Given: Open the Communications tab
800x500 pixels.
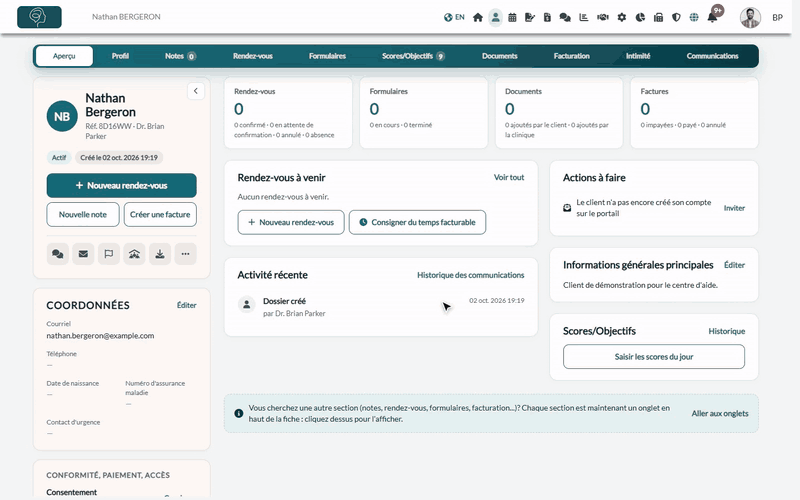Looking at the screenshot, I should click(x=712, y=56).
